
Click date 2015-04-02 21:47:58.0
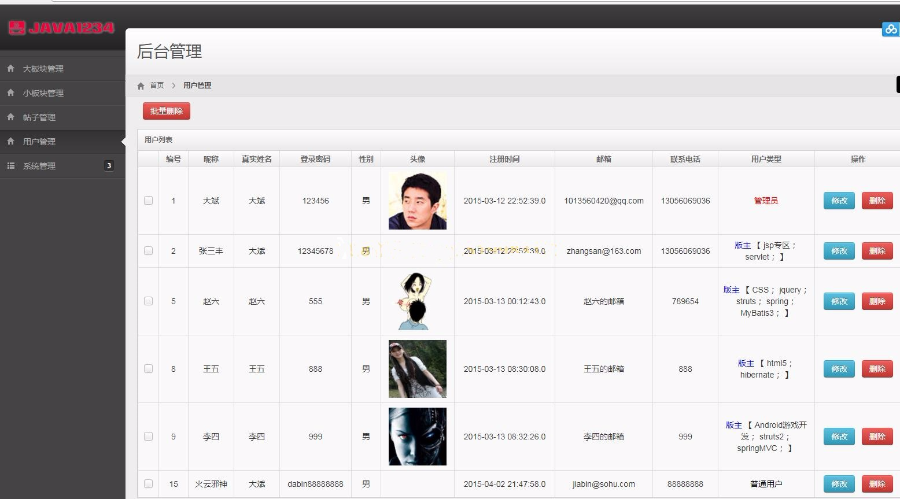[505, 484]
